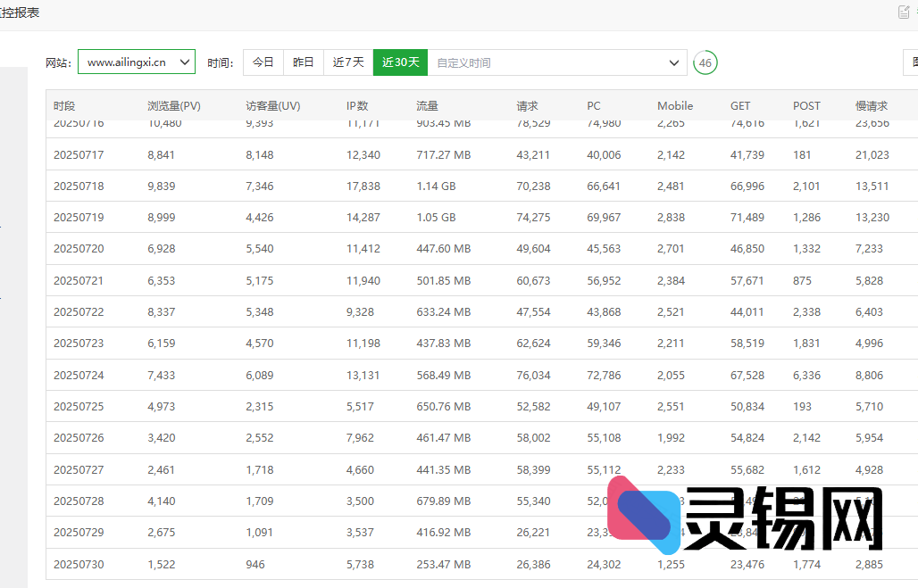The height and width of the screenshot is (588, 918).
Task: Click the 慢请求 column header
Action: [872, 105]
